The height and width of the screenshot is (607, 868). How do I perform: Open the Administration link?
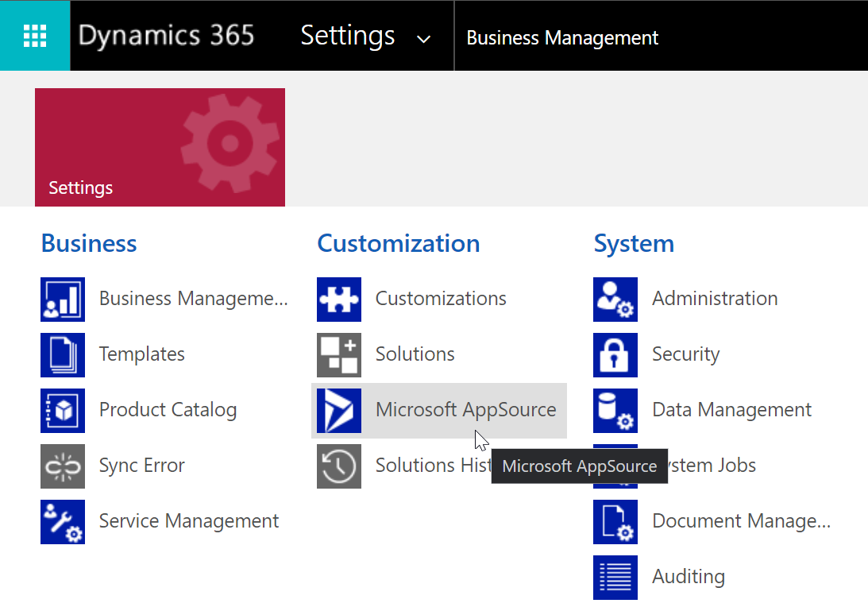pyautogui.click(x=715, y=299)
